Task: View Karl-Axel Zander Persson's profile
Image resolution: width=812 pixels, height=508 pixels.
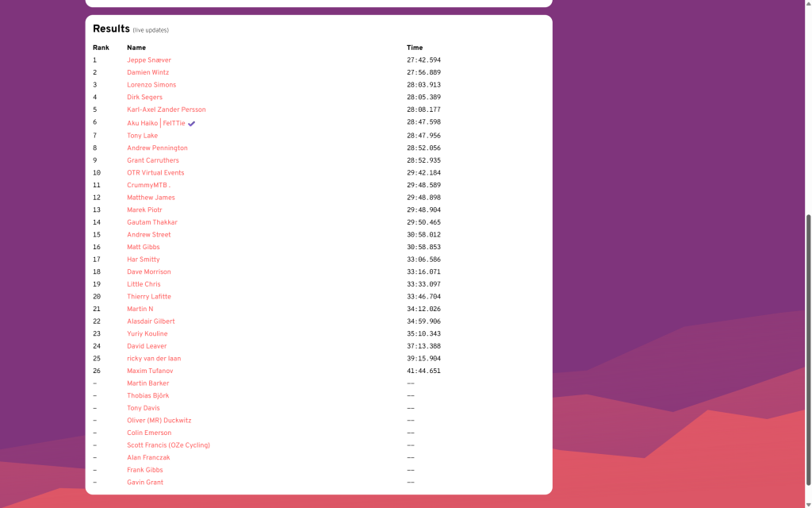Action: pyautogui.click(x=167, y=110)
